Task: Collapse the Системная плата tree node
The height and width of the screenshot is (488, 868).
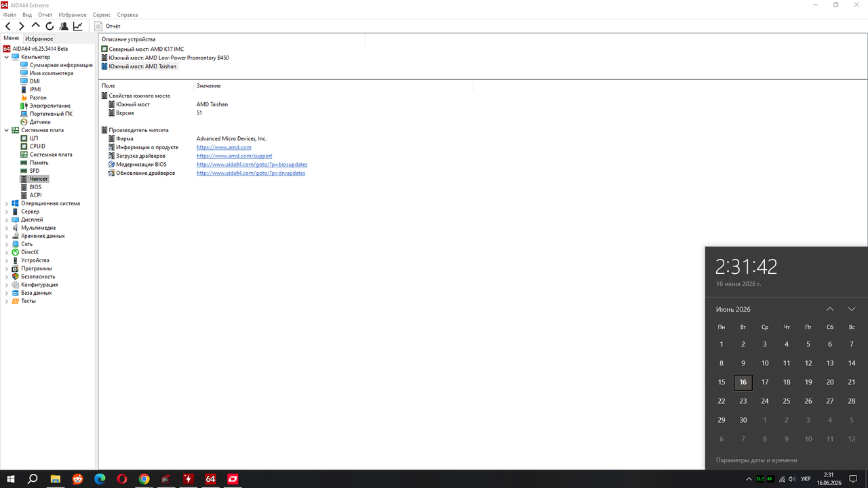Action: tap(7, 130)
